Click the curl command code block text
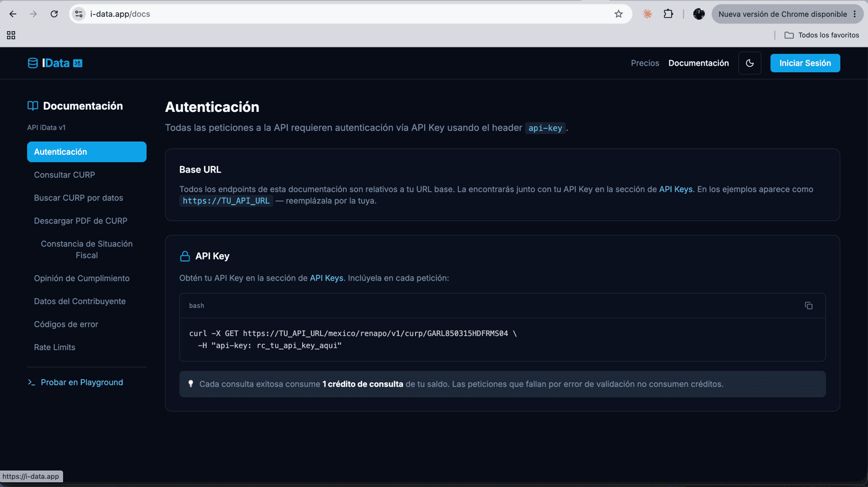The height and width of the screenshot is (487, 868). click(x=353, y=339)
